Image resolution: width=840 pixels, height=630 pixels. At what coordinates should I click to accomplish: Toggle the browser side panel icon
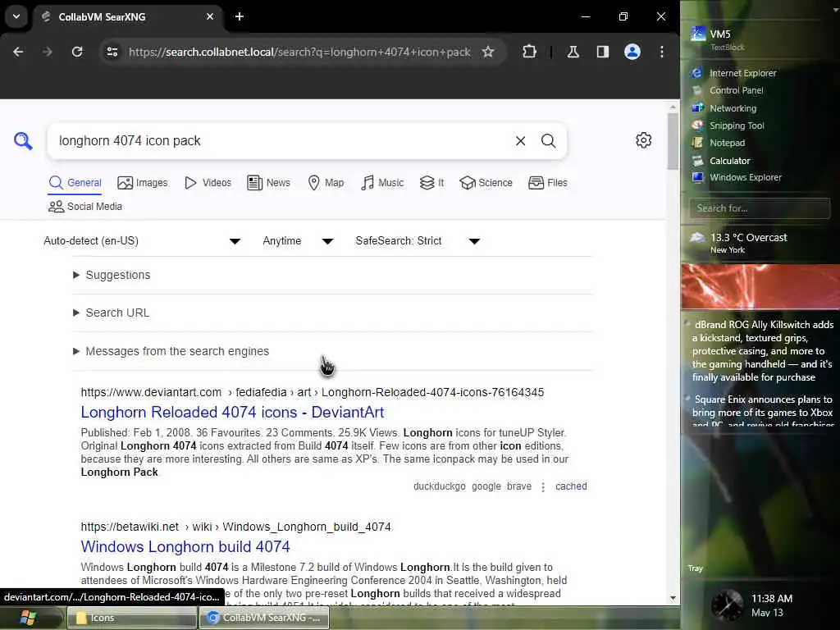pyautogui.click(x=603, y=52)
